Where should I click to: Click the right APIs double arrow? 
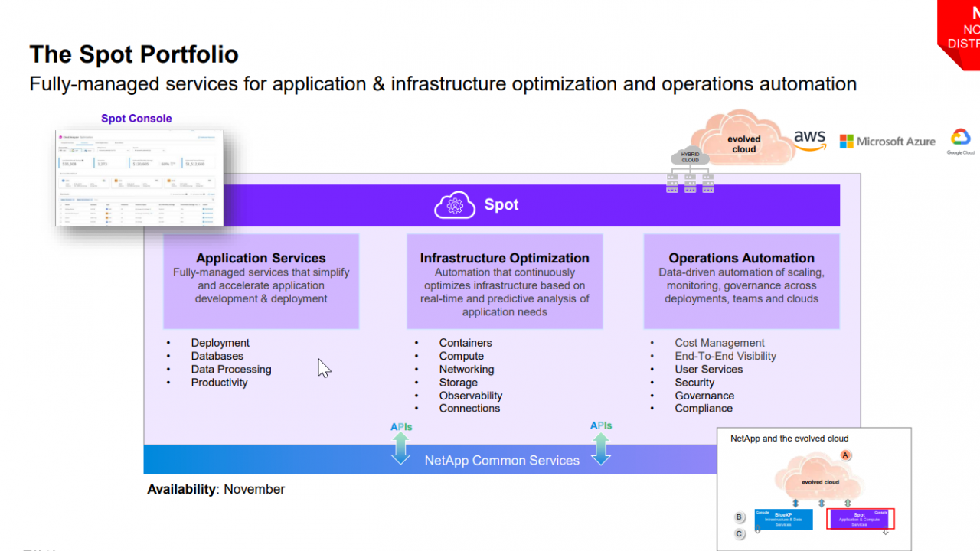click(601, 448)
